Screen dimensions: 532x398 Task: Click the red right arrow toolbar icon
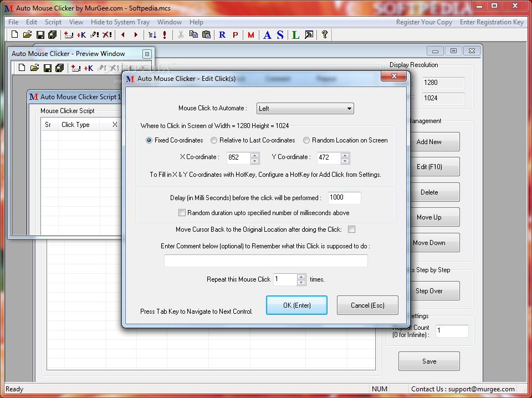click(136, 34)
